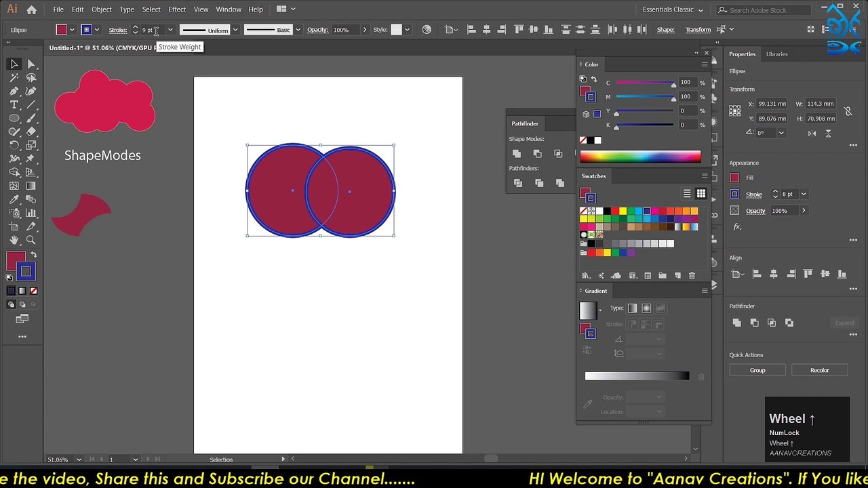
Task: Open Essentials Classic workspace dropdown
Action: 673,9
